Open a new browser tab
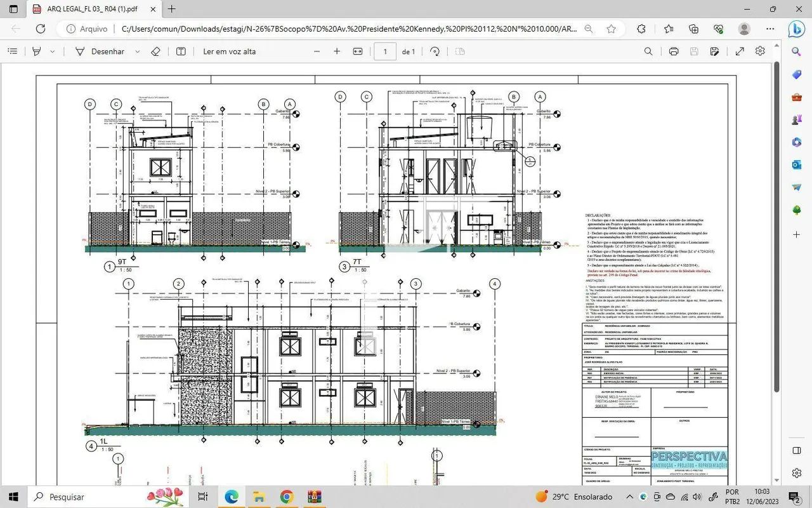This screenshot has width=812, height=508. [171, 9]
